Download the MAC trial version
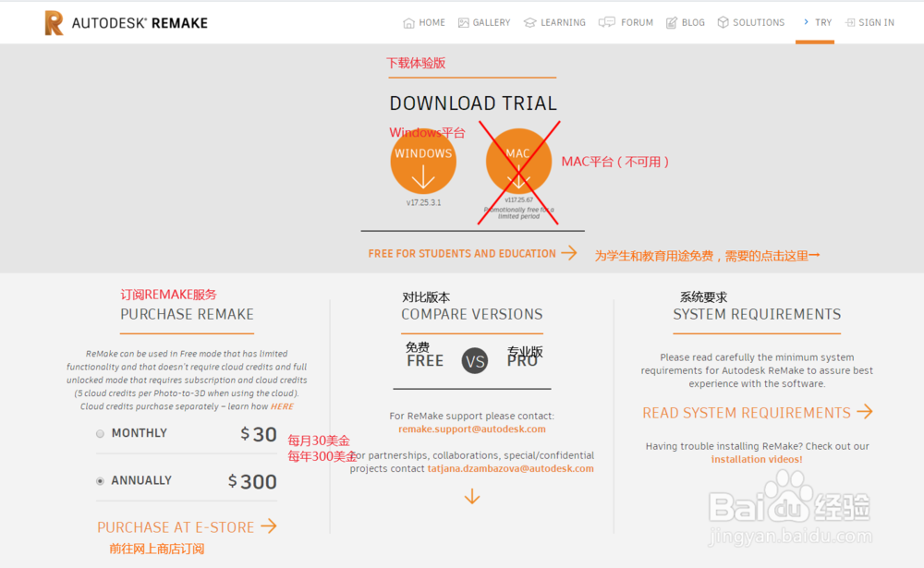 [x=518, y=162]
